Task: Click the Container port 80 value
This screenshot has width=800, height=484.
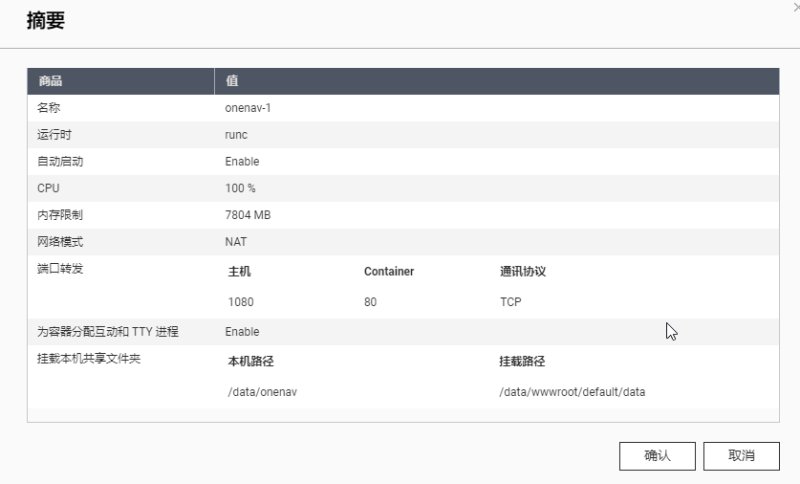Action: pyautogui.click(x=370, y=302)
